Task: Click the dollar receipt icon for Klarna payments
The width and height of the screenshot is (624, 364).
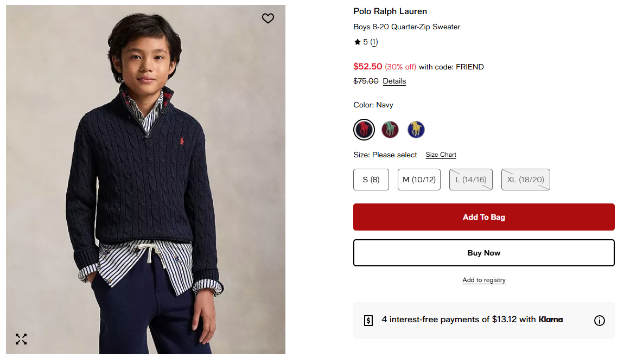Action: (368, 320)
